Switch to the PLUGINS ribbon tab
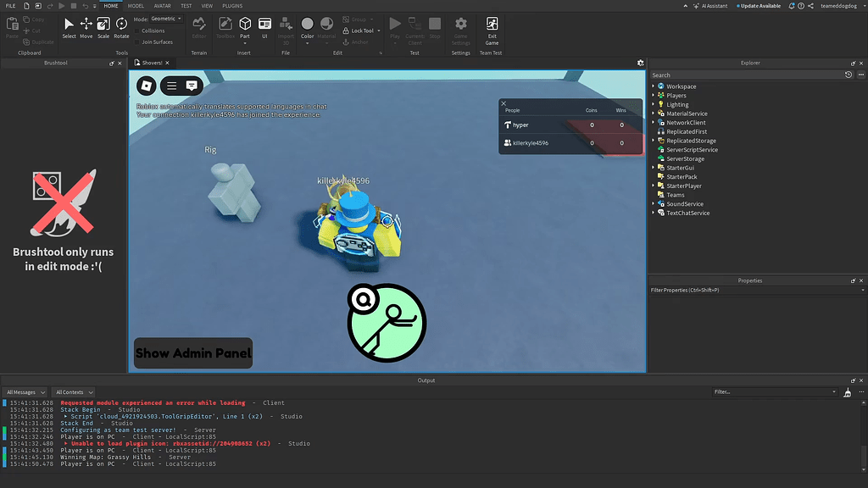 (232, 6)
